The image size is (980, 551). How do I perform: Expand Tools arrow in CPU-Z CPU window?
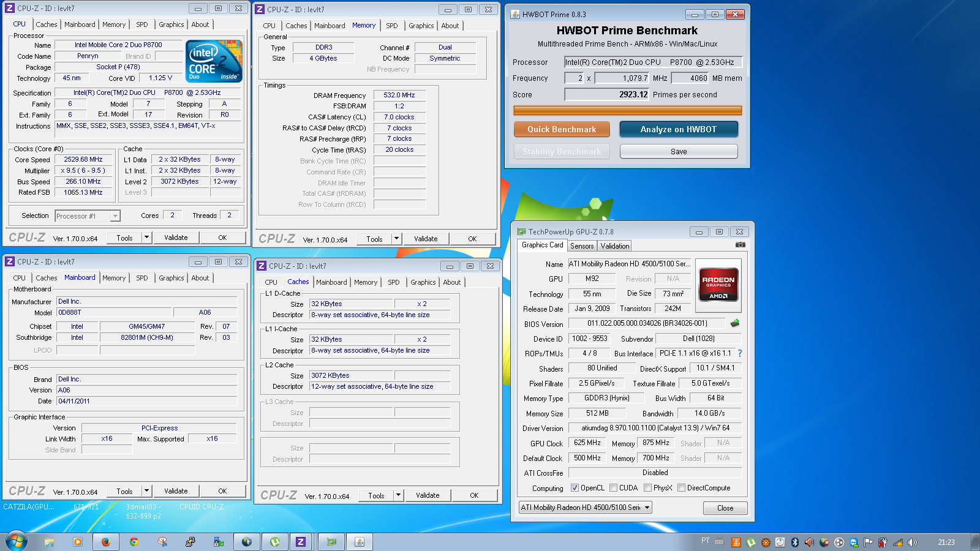pos(146,238)
